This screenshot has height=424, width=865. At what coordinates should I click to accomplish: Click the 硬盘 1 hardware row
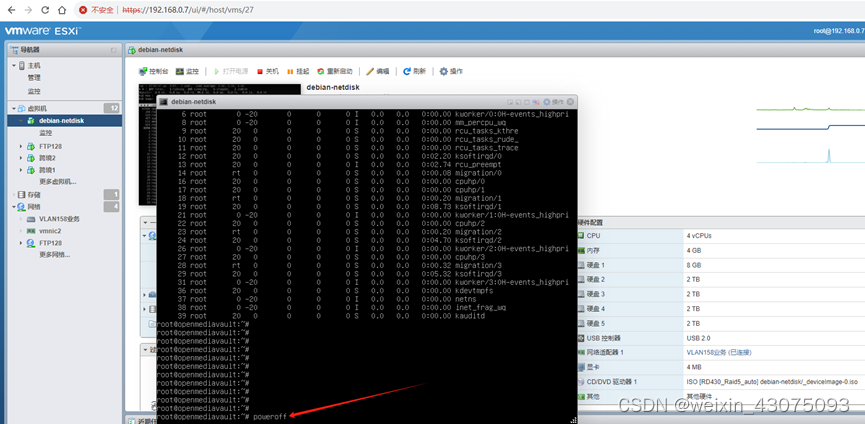721,265
